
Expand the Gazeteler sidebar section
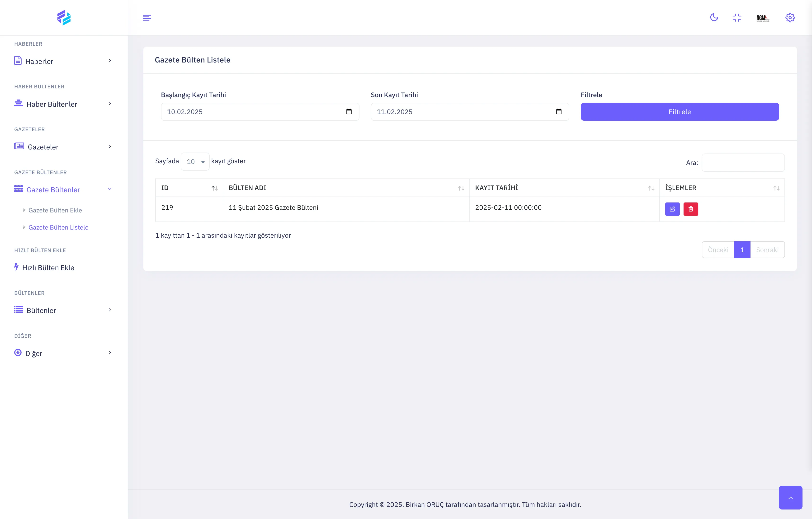[63, 146]
